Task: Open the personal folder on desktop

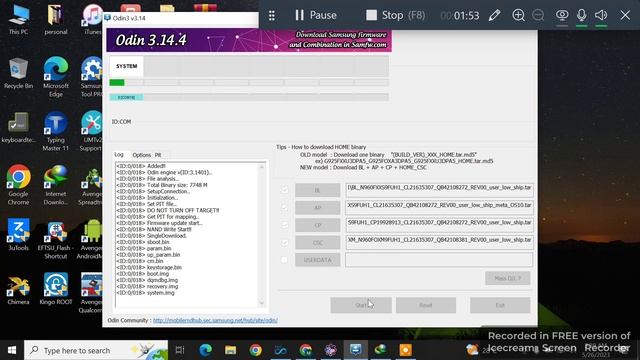Action: pyautogui.click(x=56, y=20)
